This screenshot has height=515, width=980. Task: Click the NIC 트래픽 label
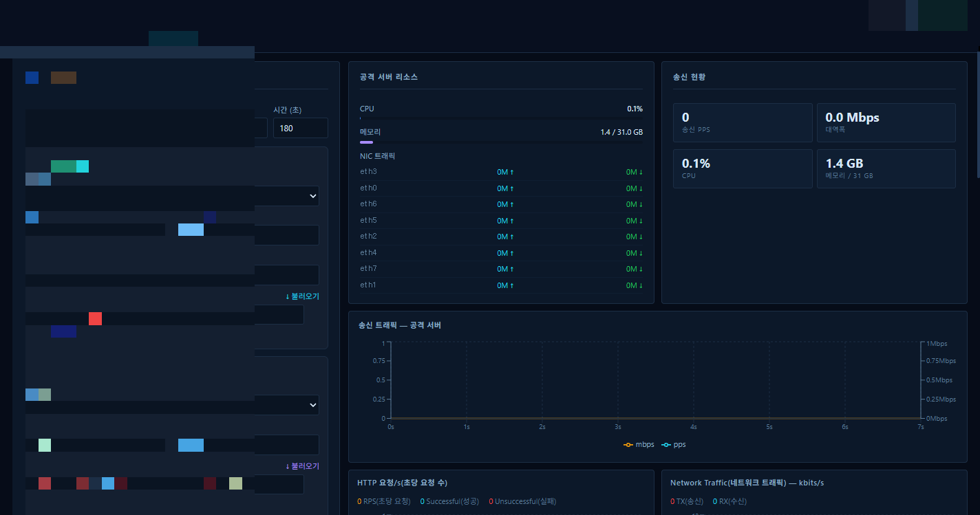click(378, 156)
